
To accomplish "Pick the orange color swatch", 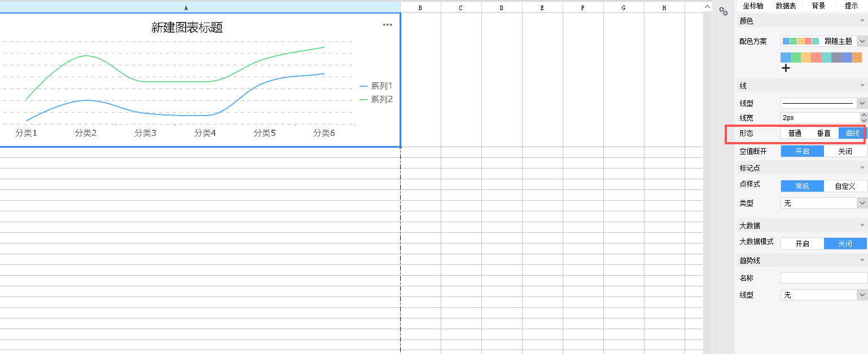I will (x=857, y=57).
